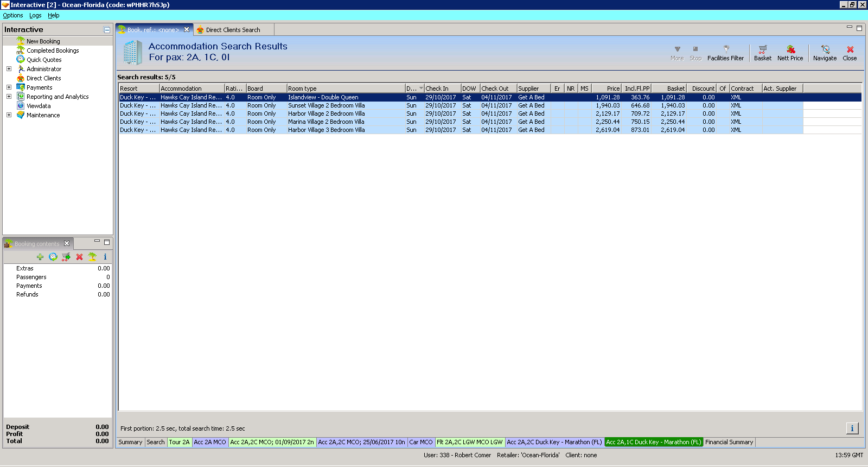Click the Nett Price toolbar icon
This screenshot has height=467, width=868.
pyautogui.click(x=790, y=53)
